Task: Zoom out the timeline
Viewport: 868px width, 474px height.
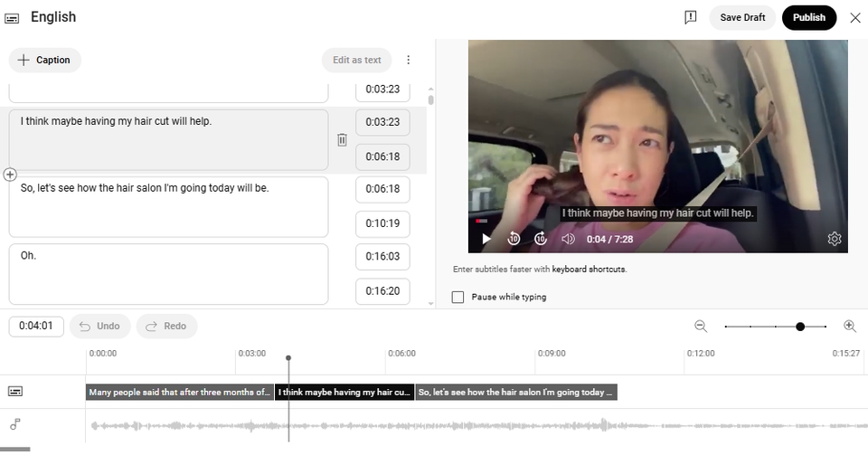Action: coord(701,327)
